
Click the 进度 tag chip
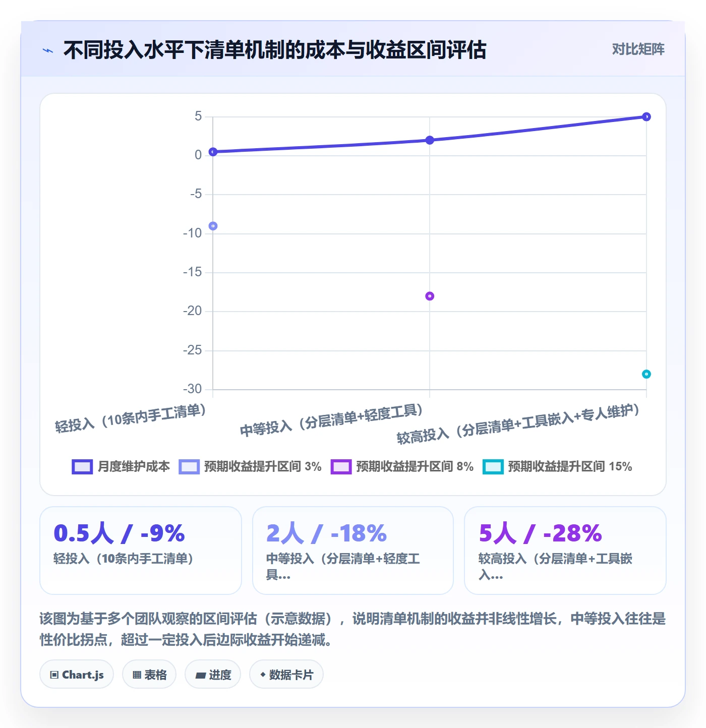[213, 675]
